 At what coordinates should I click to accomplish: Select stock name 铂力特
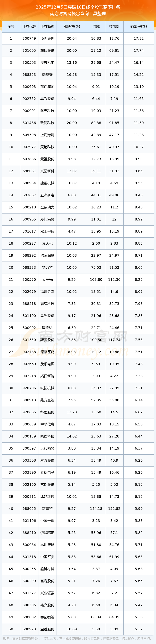click(47, 268)
